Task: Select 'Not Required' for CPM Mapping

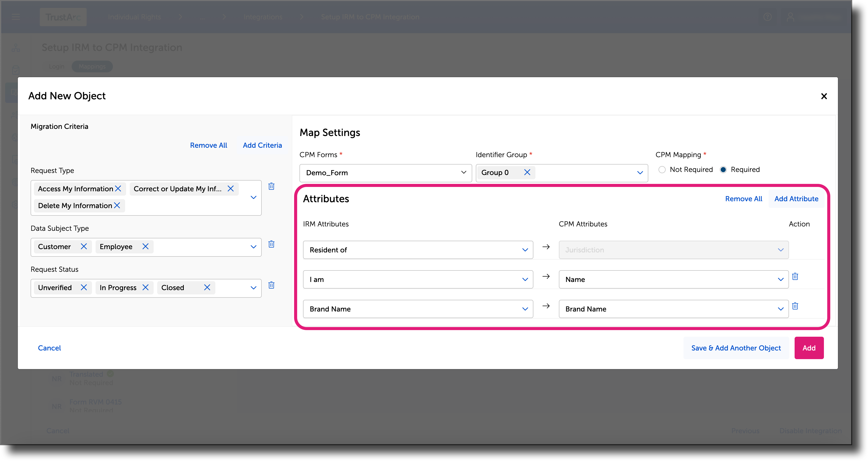Action: pyautogui.click(x=662, y=169)
